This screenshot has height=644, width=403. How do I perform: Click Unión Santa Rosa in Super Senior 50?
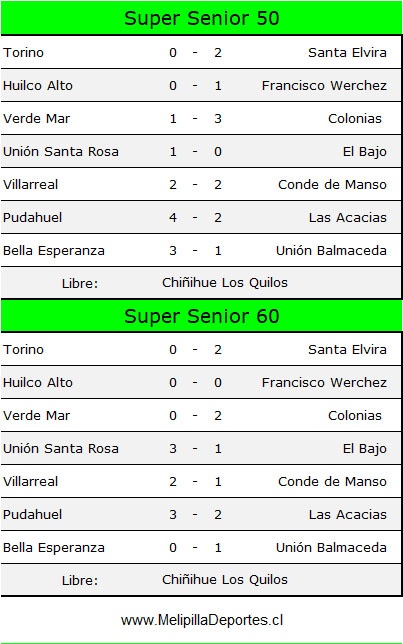[61, 152]
